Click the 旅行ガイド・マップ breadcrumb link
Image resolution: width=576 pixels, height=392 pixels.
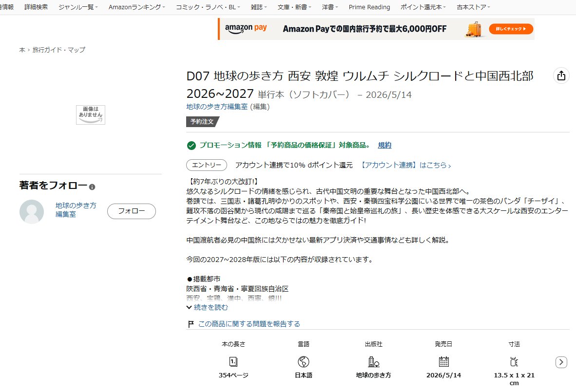click(x=59, y=50)
